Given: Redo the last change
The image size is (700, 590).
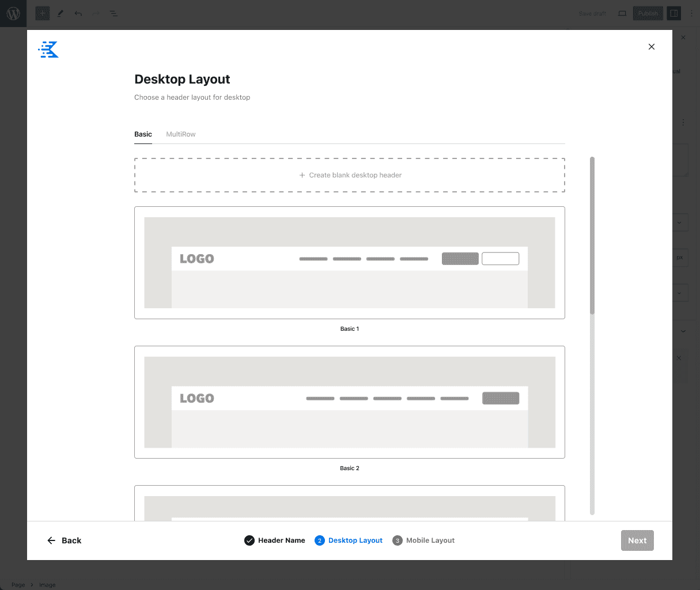Looking at the screenshot, I should (x=96, y=13).
